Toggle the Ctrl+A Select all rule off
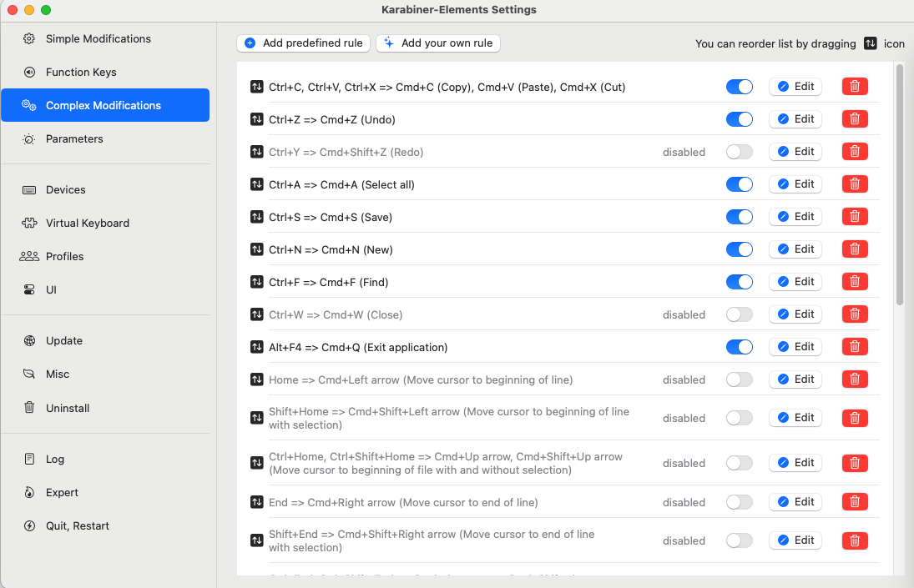The image size is (914, 588). [739, 184]
